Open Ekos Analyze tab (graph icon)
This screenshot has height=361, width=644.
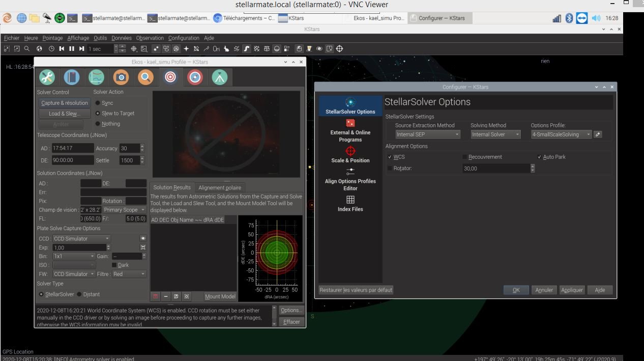96,77
